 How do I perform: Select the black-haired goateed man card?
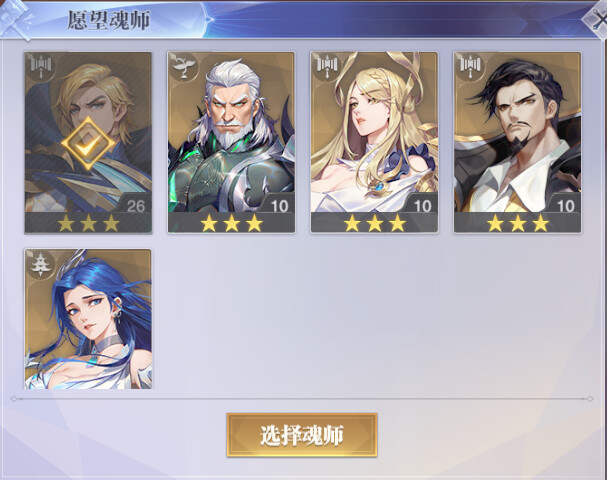pyautogui.click(x=518, y=142)
